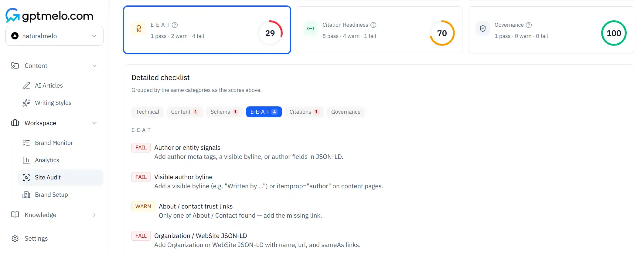Switch to the Technical tab
This screenshot has width=644, height=254.
[x=148, y=112]
